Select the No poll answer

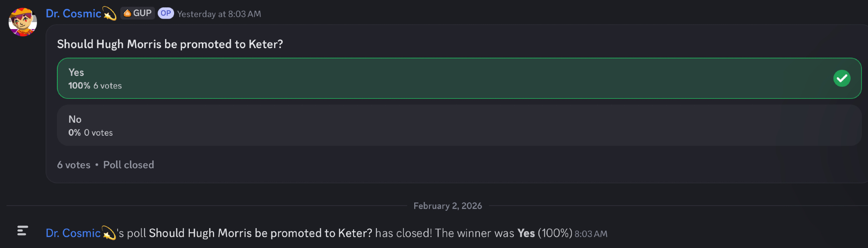point(434,125)
